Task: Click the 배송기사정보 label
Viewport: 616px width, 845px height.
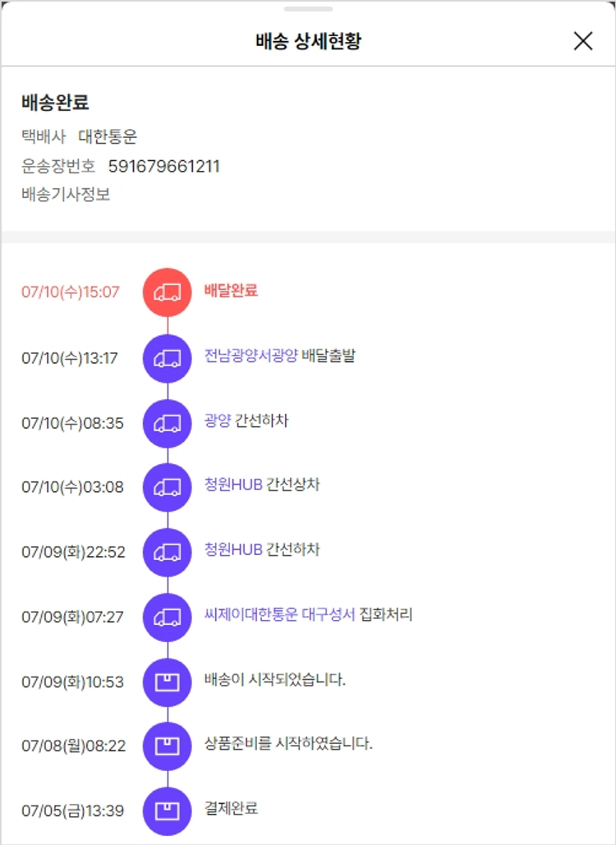Action: pyautogui.click(x=66, y=195)
